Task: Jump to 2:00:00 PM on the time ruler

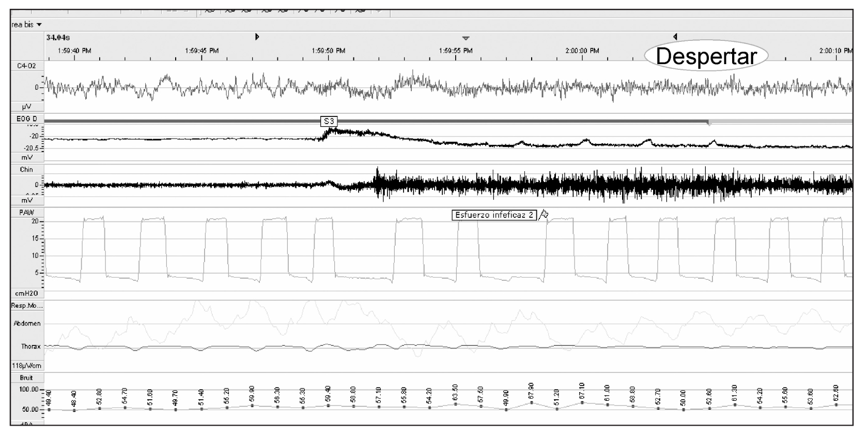Action: coord(582,51)
